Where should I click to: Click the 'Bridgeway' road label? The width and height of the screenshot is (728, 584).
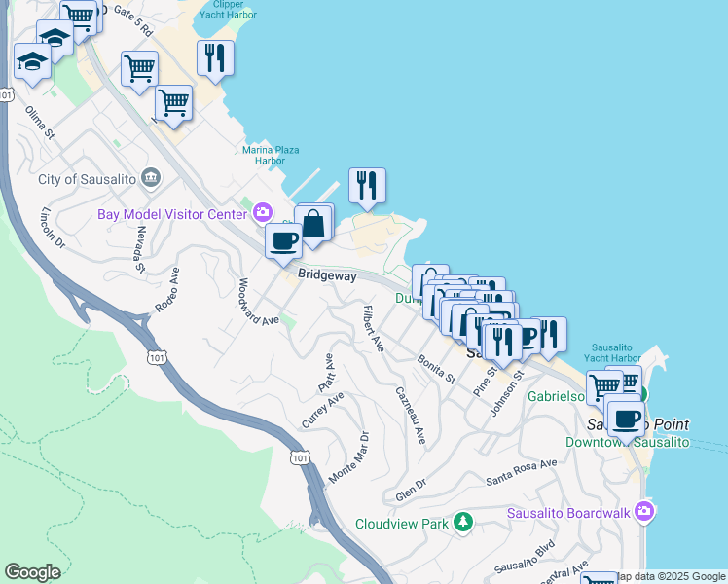[327, 275]
